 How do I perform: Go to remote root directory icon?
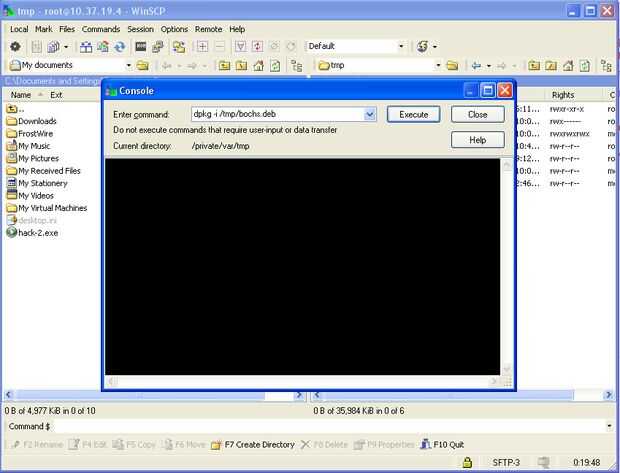[551, 65]
